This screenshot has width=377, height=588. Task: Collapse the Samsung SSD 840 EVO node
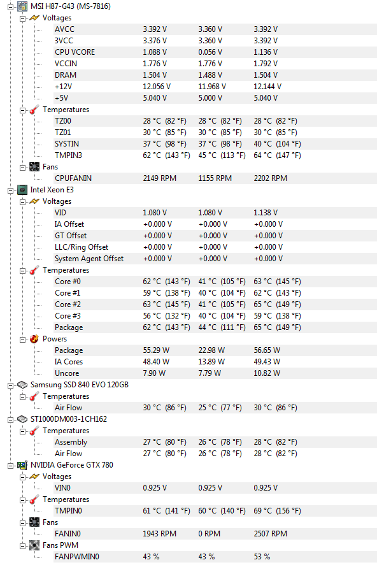tap(10, 385)
